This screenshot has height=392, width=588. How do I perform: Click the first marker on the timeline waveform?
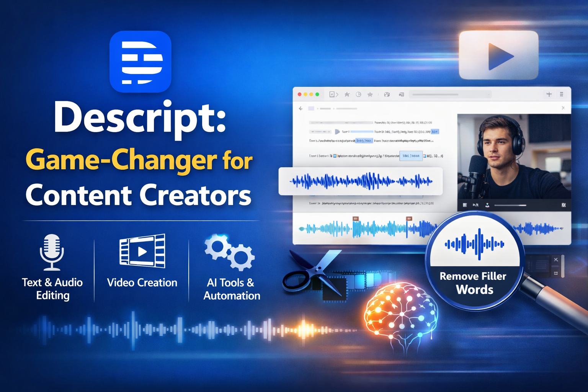coord(356,219)
